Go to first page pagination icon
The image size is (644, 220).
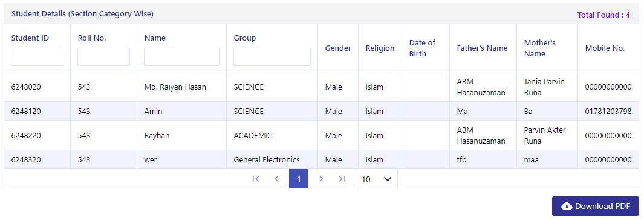click(x=256, y=179)
